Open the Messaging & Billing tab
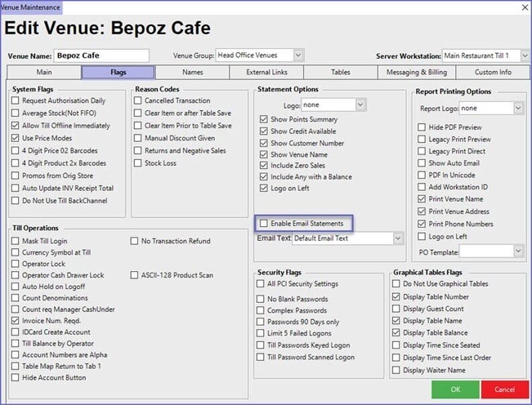532x405 pixels. 419,72
